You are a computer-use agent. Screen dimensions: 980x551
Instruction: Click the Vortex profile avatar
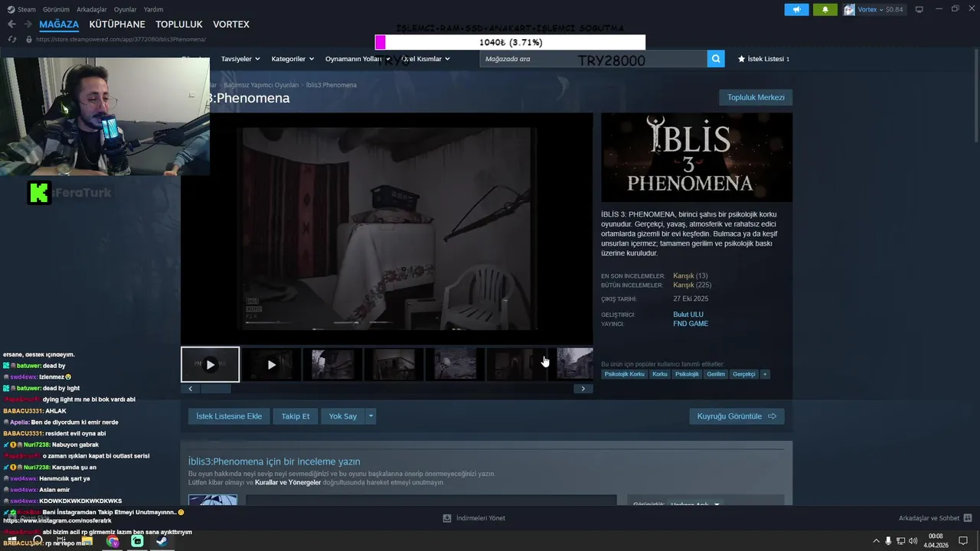click(x=849, y=9)
